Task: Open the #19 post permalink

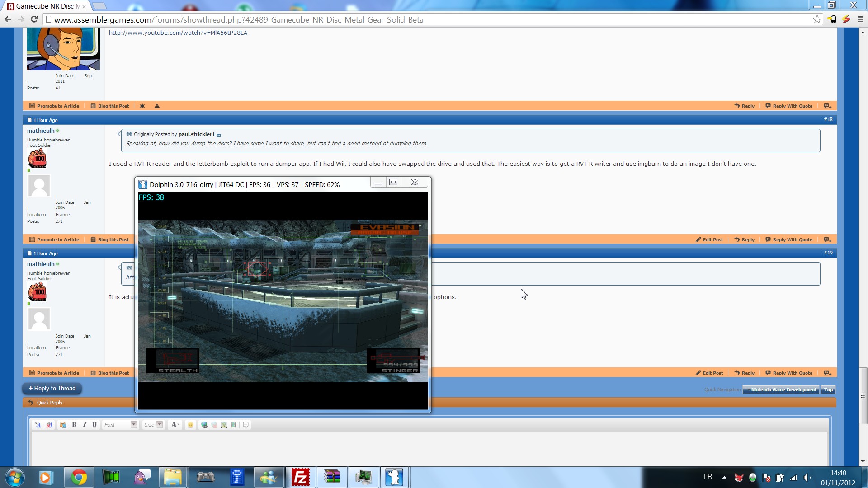Action: (x=828, y=253)
